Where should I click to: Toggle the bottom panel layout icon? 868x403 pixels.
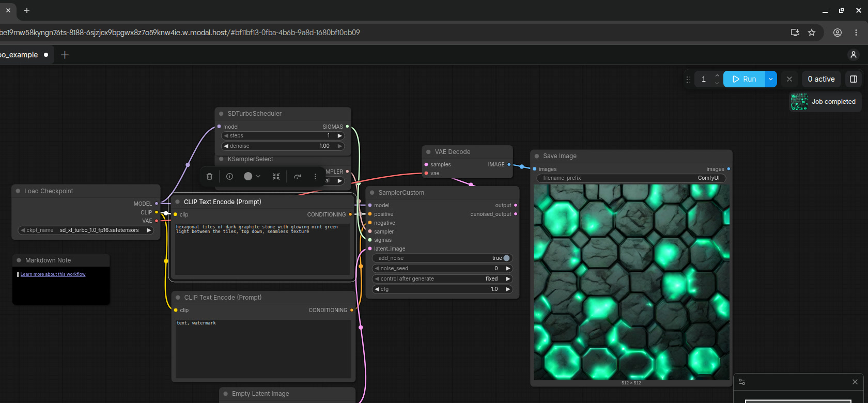854,79
